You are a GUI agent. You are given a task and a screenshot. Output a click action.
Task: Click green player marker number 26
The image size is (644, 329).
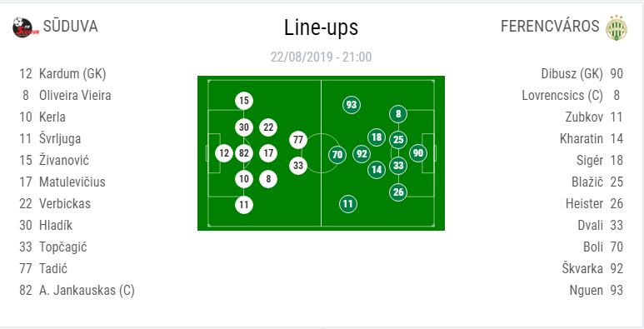pyautogui.click(x=398, y=192)
